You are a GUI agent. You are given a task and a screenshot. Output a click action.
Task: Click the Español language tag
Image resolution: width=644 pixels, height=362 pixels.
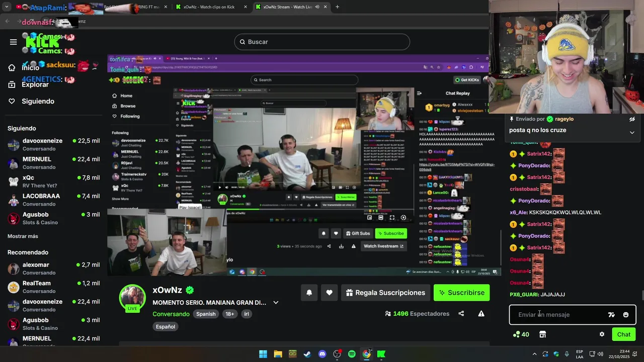click(165, 327)
